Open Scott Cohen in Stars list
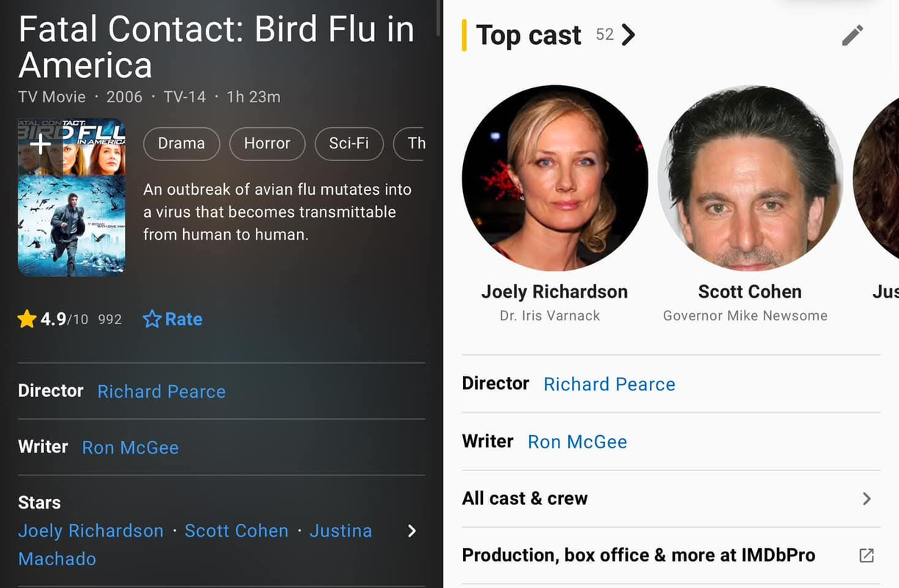The width and height of the screenshot is (899, 588). (236, 531)
